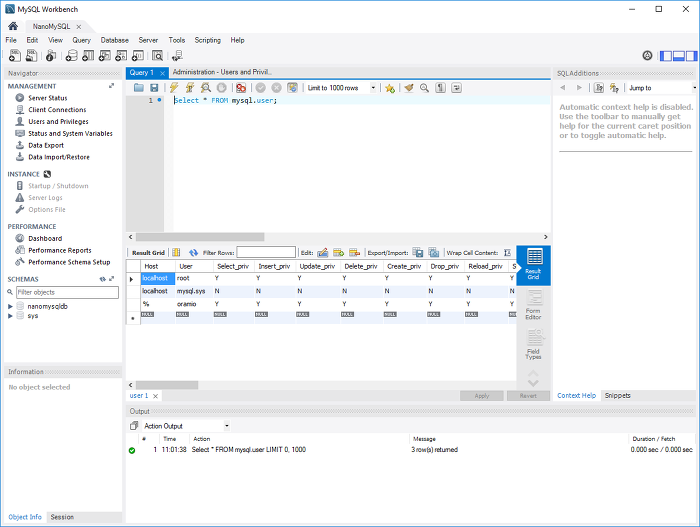The width and height of the screenshot is (700, 527).
Task: Import records from external file
Action: [433, 253]
